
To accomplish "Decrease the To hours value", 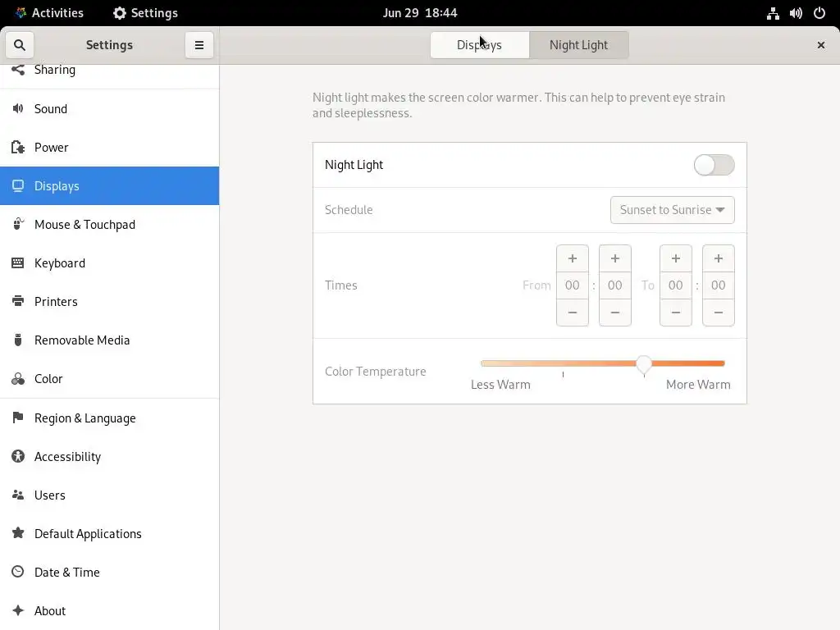I will pyautogui.click(x=676, y=313).
